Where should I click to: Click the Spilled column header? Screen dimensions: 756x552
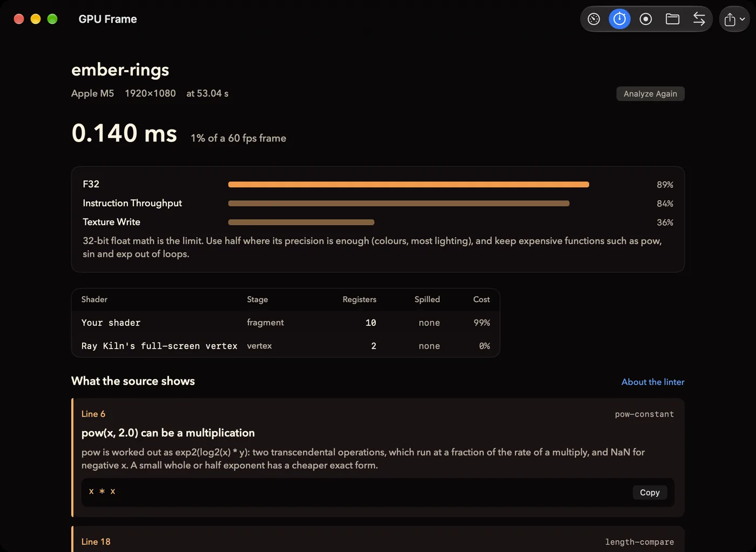(427, 299)
